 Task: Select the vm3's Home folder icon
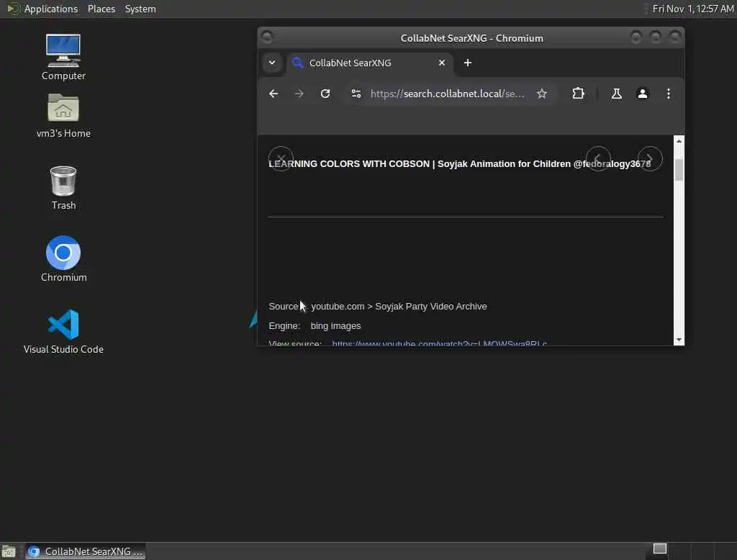click(x=63, y=115)
